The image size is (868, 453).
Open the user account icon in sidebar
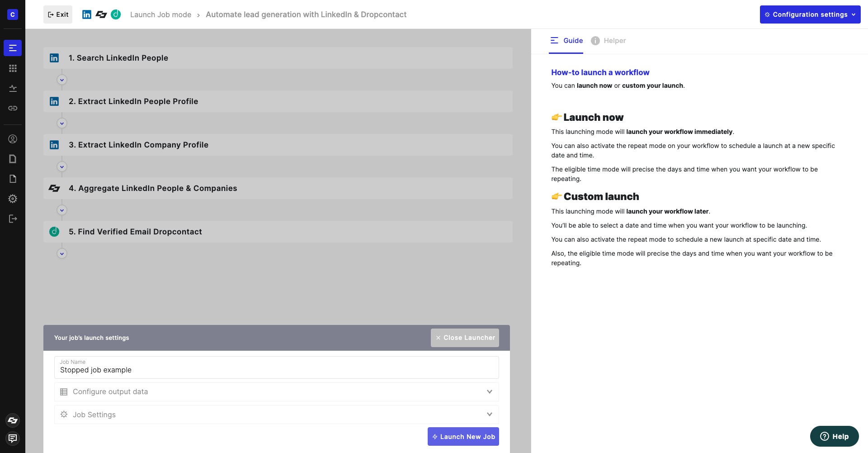[13, 139]
